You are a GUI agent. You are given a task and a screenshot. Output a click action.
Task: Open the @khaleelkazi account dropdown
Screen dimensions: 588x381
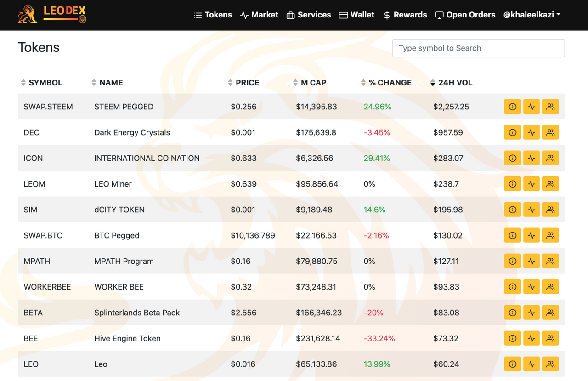pos(532,15)
